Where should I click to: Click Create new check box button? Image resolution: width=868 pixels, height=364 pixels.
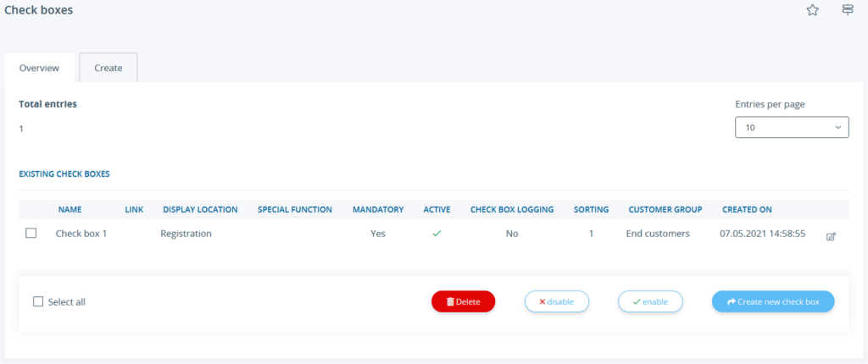click(773, 301)
